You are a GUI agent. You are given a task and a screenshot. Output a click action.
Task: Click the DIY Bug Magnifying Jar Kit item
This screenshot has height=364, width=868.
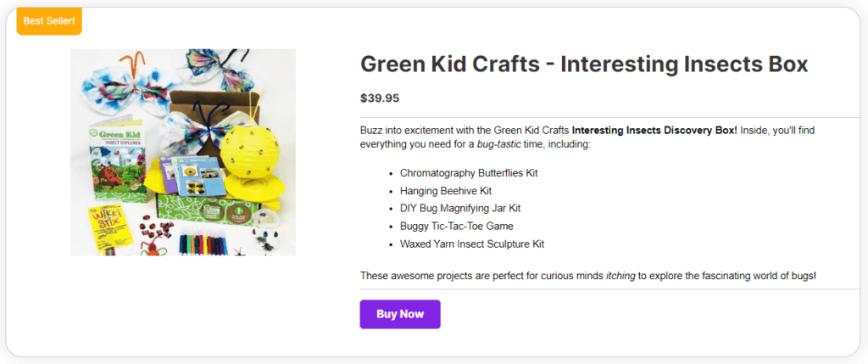click(460, 208)
